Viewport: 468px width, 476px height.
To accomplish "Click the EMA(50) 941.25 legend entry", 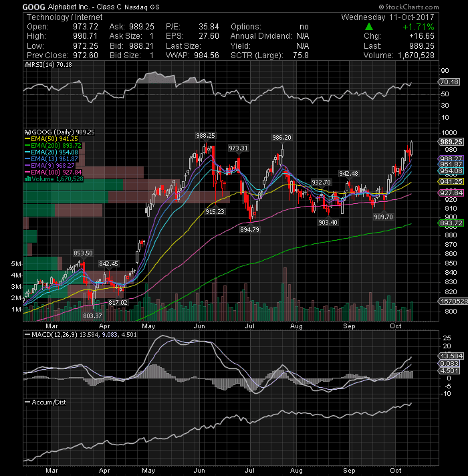I will click(51, 139).
